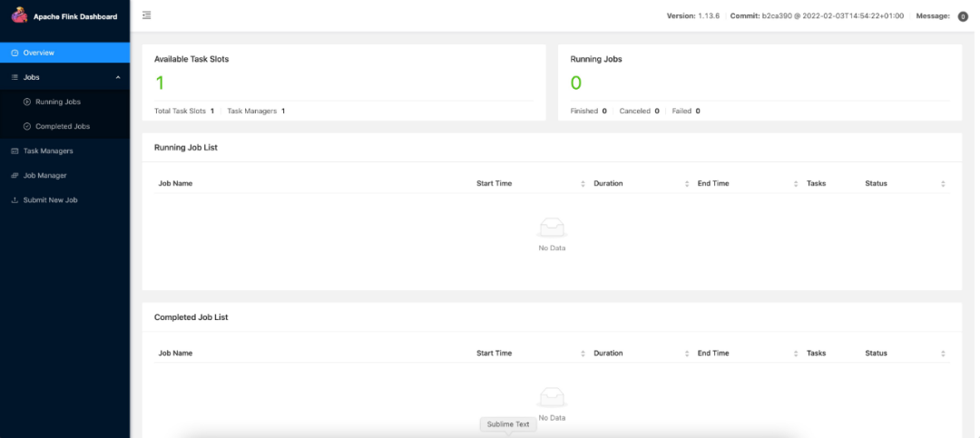Sort Completed Job List by End Time
The height and width of the screenshot is (438, 980).
(x=796, y=354)
